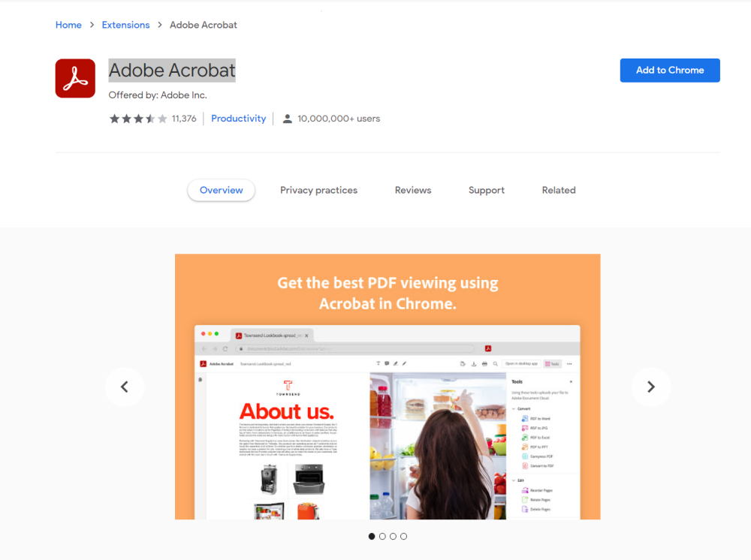Image resolution: width=751 pixels, height=560 pixels.
Task: Click the star rating icons
Action: click(x=138, y=119)
